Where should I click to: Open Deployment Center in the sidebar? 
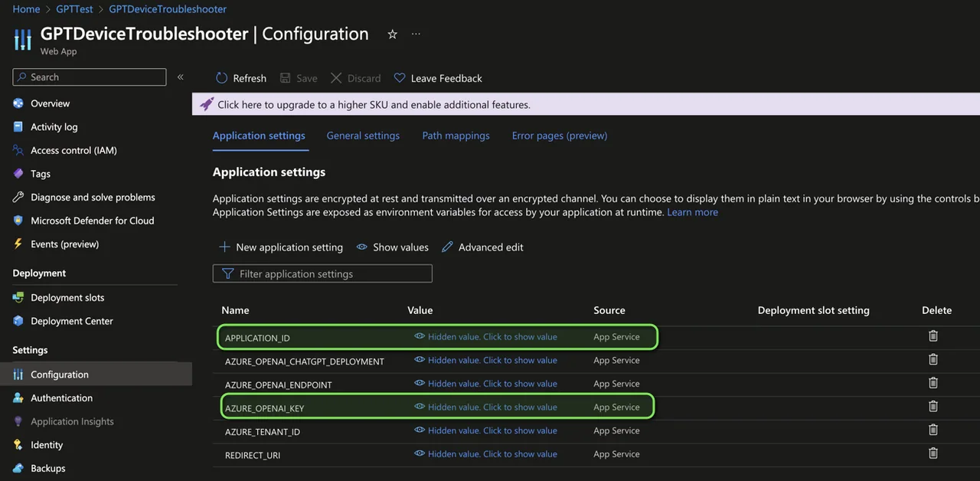(x=72, y=321)
